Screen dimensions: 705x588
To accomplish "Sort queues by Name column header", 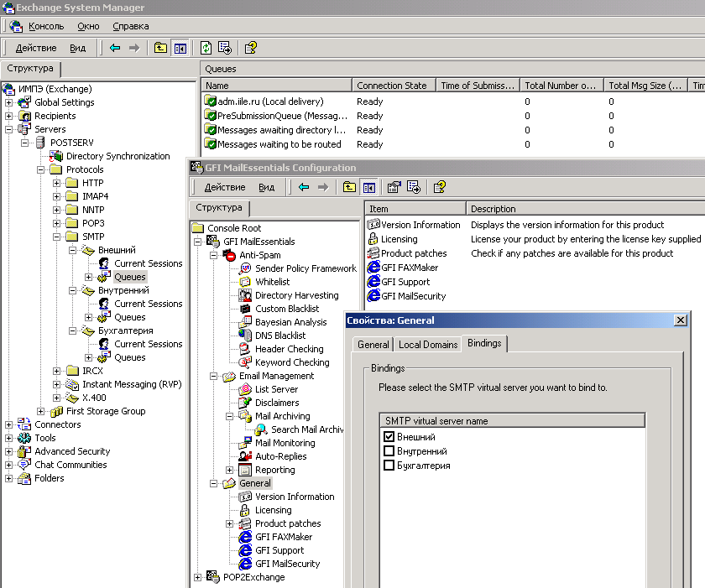I will (276, 86).
